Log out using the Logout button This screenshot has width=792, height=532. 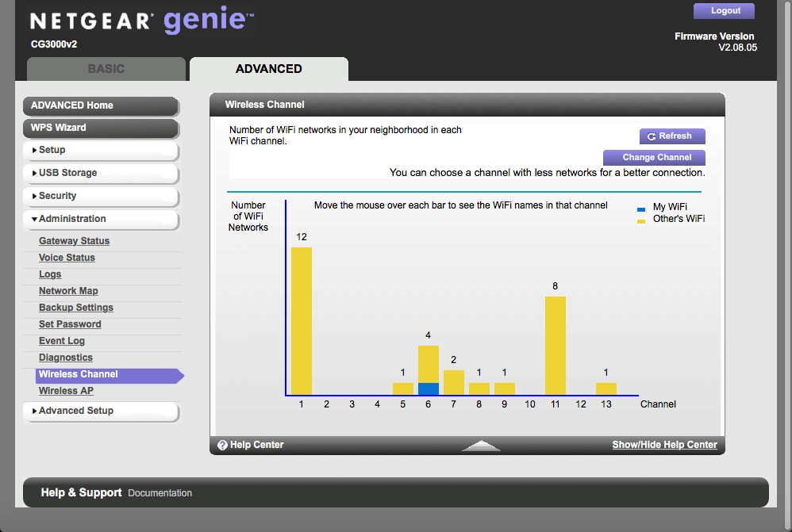[x=724, y=11]
